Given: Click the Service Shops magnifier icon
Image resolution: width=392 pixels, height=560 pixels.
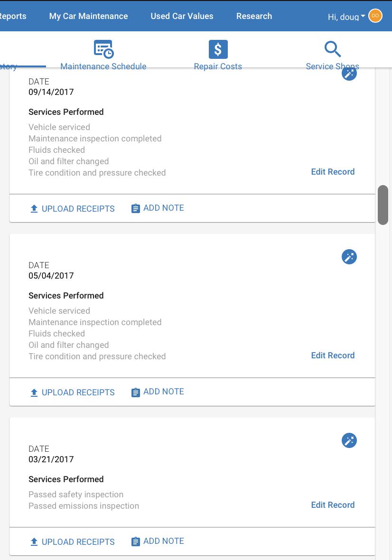Looking at the screenshot, I should pyautogui.click(x=332, y=49).
